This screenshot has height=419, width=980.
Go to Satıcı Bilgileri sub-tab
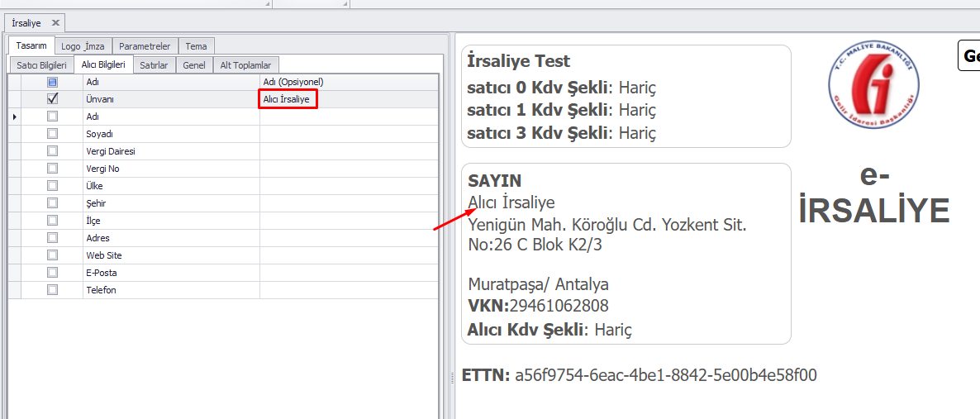tap(41, 64)
